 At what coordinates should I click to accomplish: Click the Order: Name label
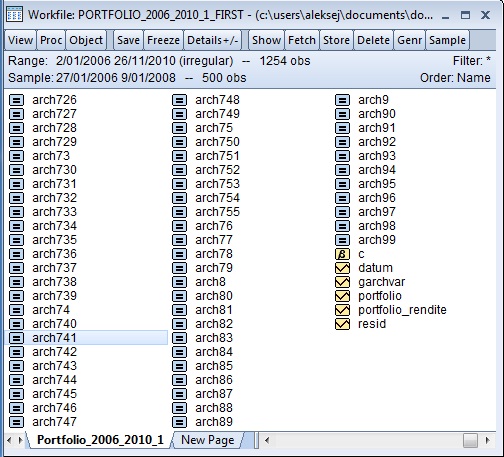click(455, 78)
